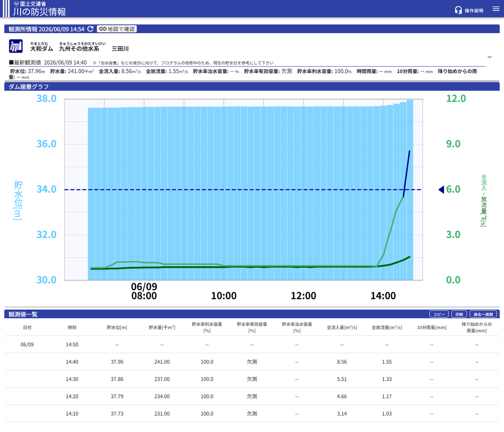Select the 14:30 time cell

pos(72,379)
